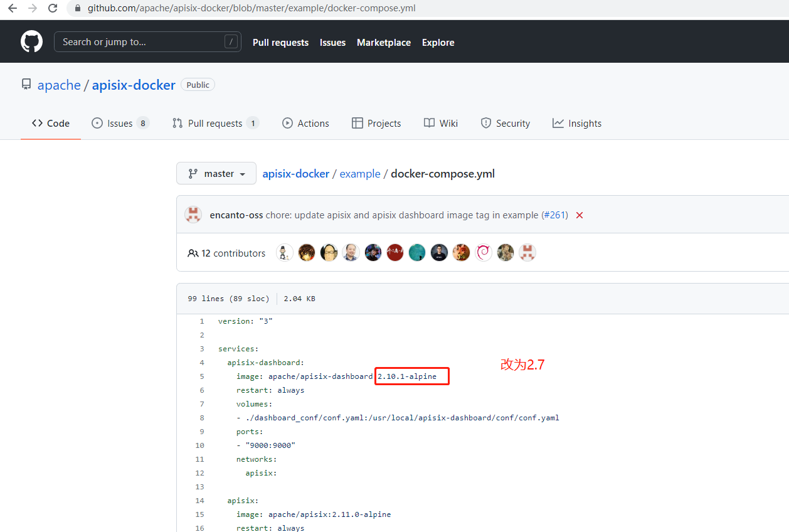This screenshot has height=532, width=789.
Task: Open the repository Issues tab with 8
Action: tap(120, 123)
